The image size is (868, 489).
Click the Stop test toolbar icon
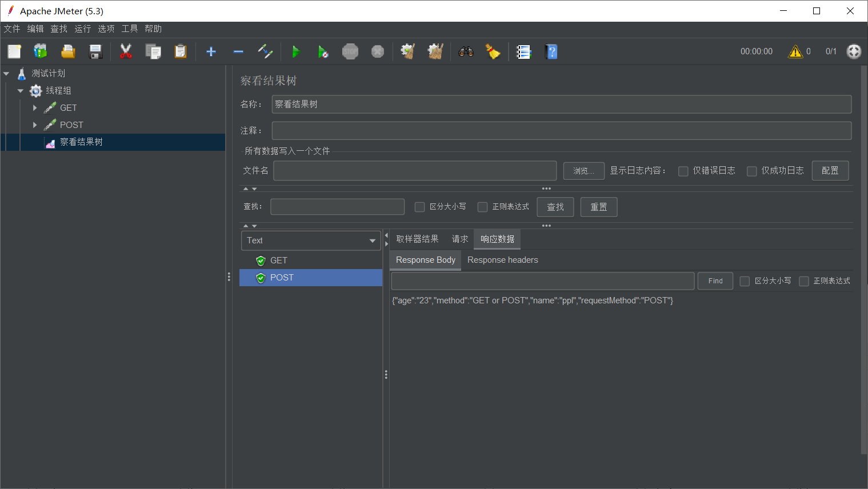pos(350,51)
